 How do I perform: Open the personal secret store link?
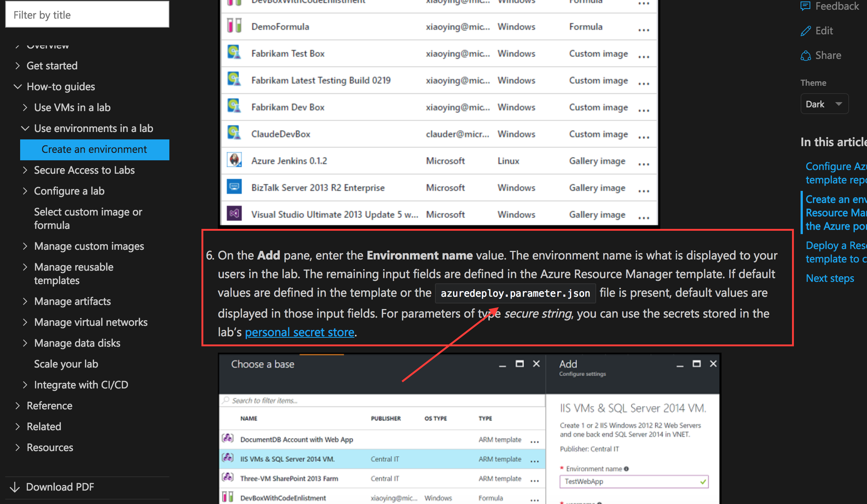coord(299,332)
